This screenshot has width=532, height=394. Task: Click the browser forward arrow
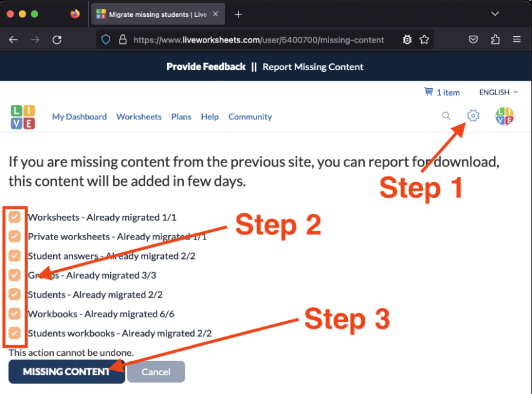coord(35,39)
